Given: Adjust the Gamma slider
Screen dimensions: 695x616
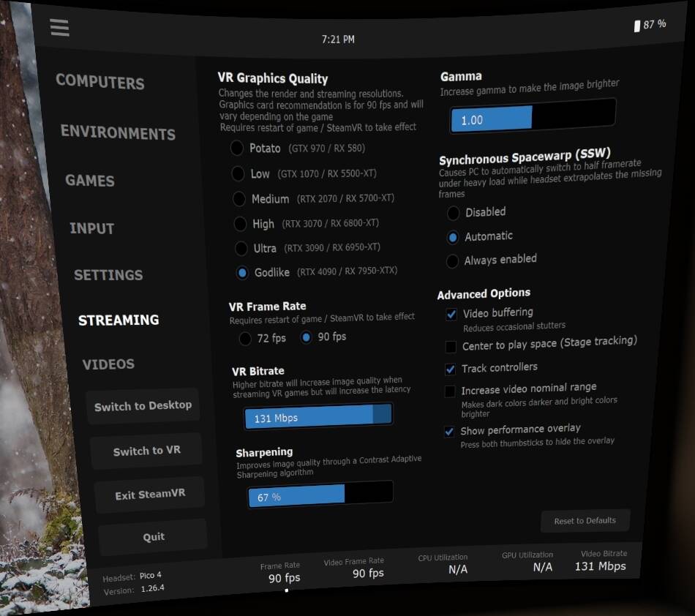Looking at the screenshot, I should (533, 116).
